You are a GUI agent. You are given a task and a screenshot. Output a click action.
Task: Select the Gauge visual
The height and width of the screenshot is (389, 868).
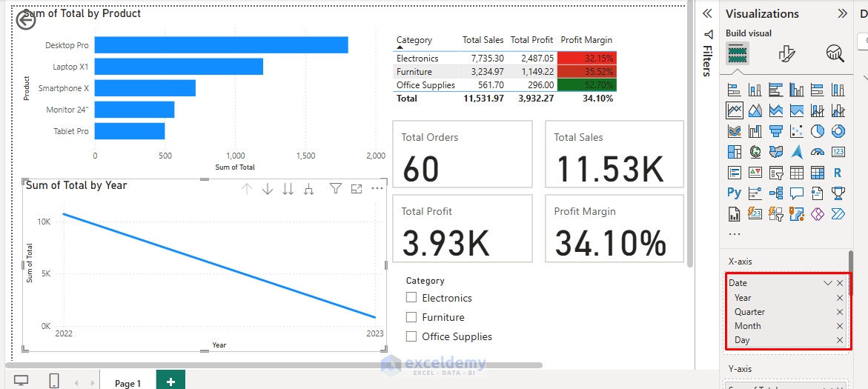(x=817, y=152)
